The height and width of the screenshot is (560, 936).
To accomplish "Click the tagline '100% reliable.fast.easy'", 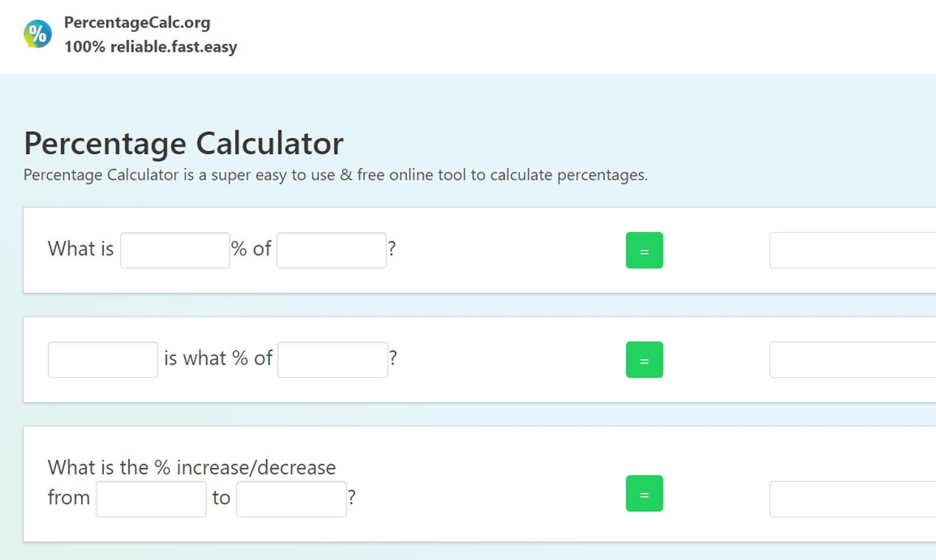I will tap(150, 46).
